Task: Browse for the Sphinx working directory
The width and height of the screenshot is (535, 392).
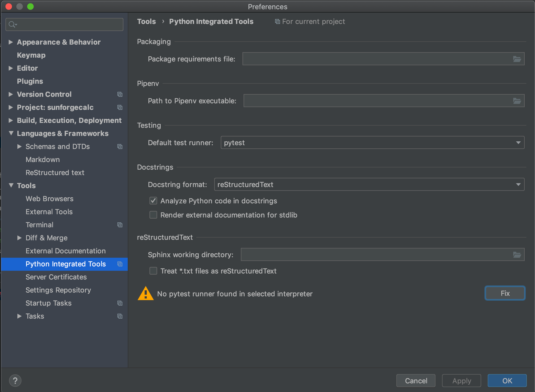Action: pos(517,254)
